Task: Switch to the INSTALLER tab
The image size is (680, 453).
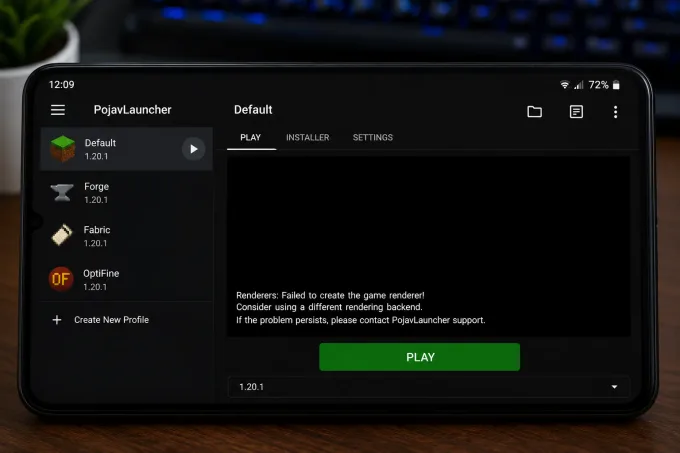Action: 307,138
